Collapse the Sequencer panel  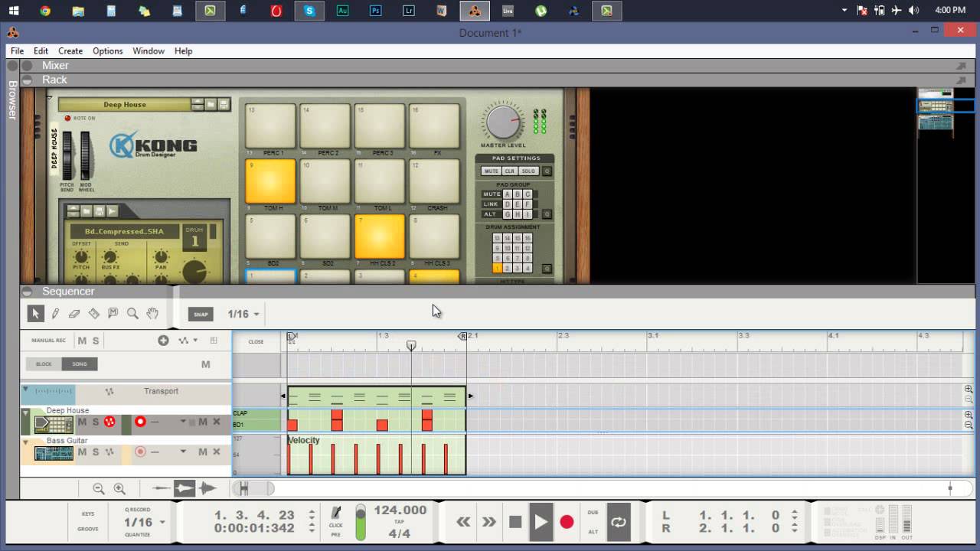(27, 291)
